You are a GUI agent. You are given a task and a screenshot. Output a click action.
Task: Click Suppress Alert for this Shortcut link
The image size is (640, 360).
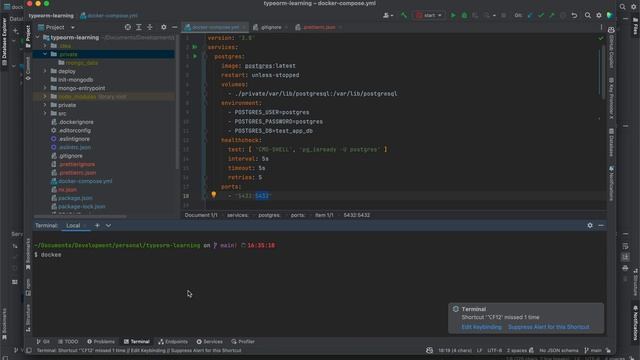click(549, 327)
